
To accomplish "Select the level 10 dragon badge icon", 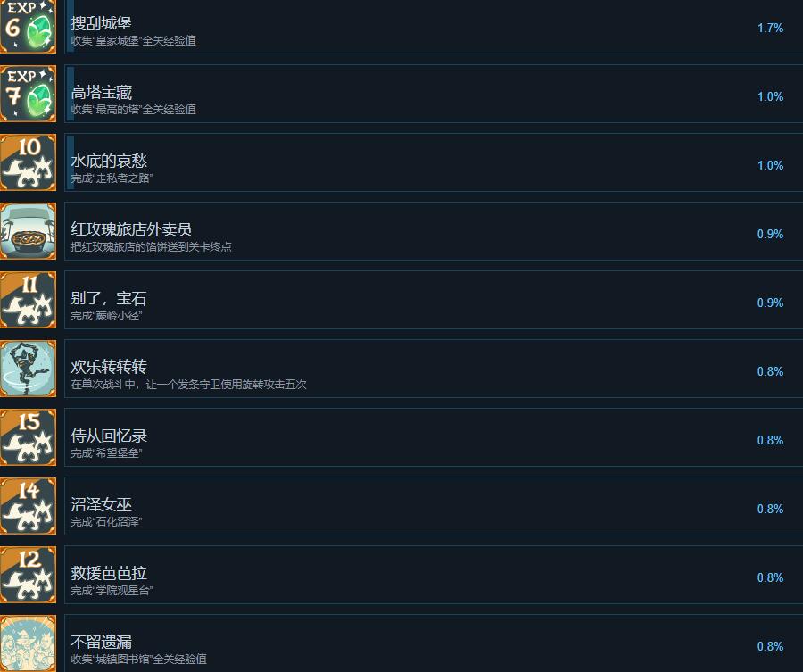I will 28,162.
